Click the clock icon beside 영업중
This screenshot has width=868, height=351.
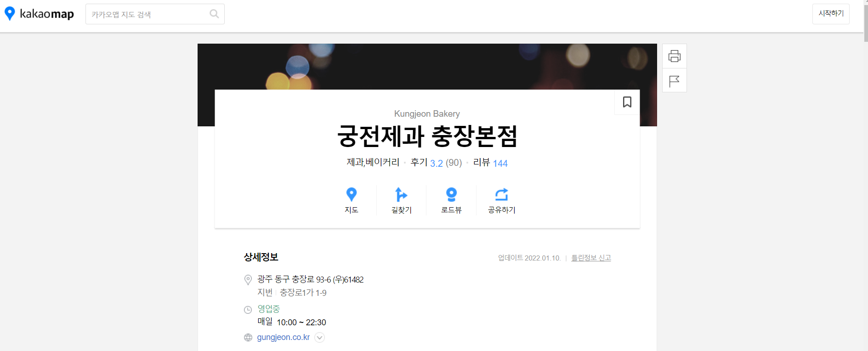click(248, 310)
